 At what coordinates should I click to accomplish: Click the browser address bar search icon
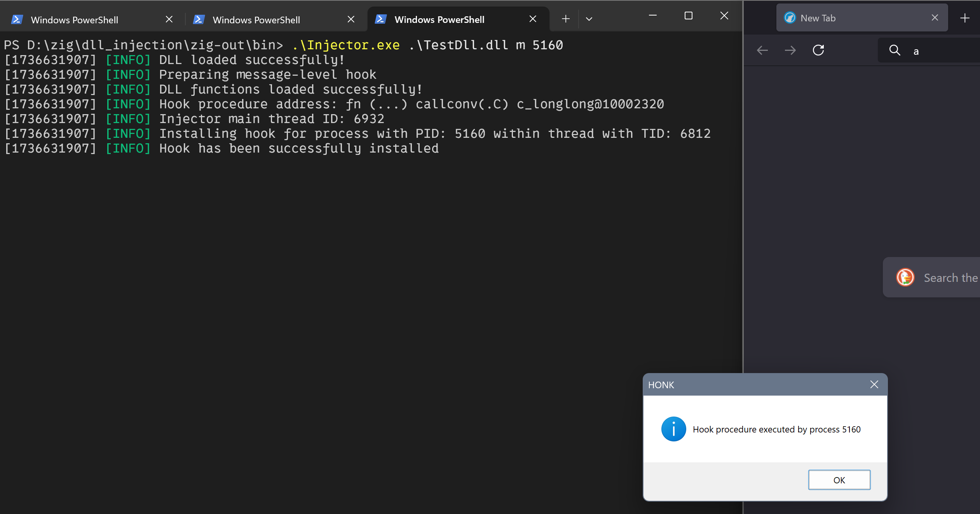tap(895, 50)
